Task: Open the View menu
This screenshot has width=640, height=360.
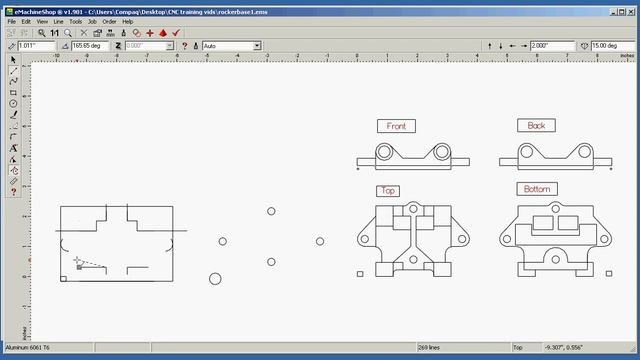Action: pos(42,22)
